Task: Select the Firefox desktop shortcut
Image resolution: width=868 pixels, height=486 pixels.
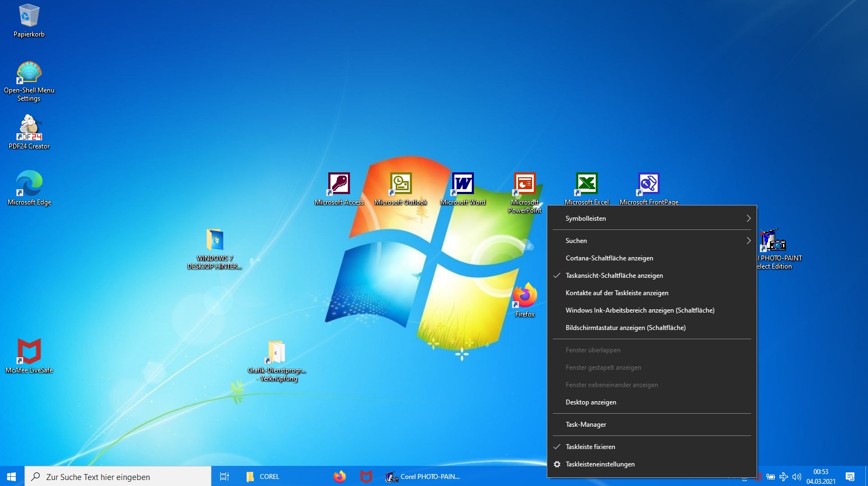Action: (525, 300)
